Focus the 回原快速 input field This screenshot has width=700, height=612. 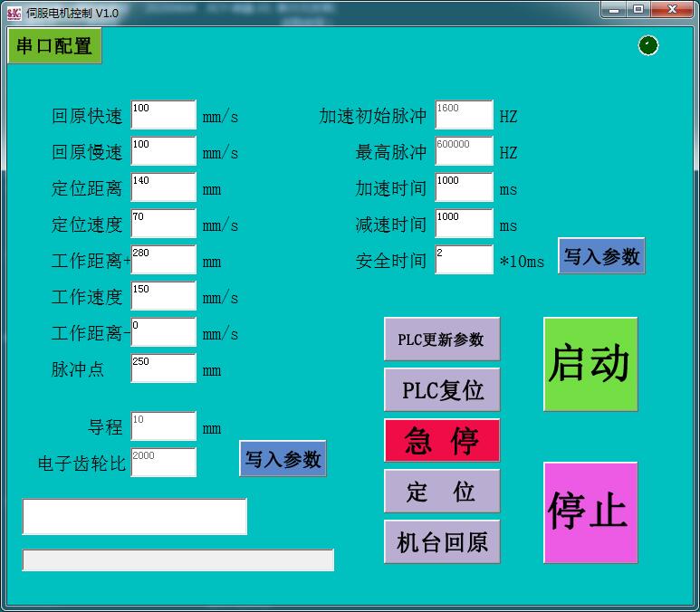tap(163, 115)
